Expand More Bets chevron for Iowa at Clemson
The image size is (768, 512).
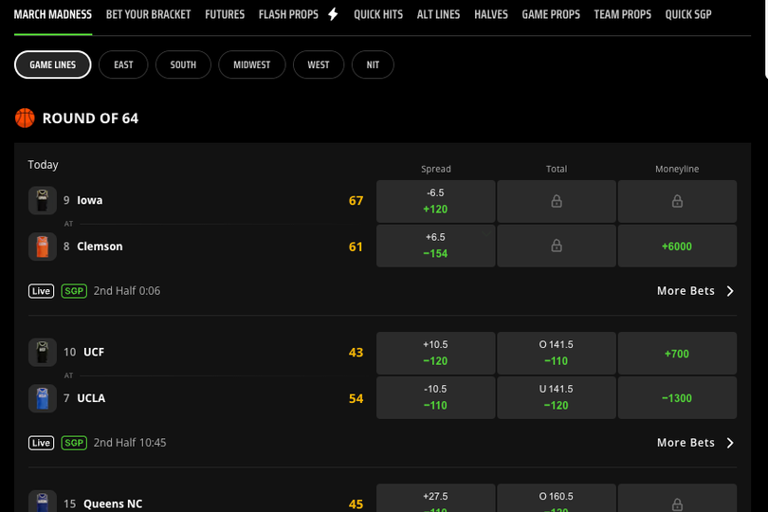coord(730,291)
